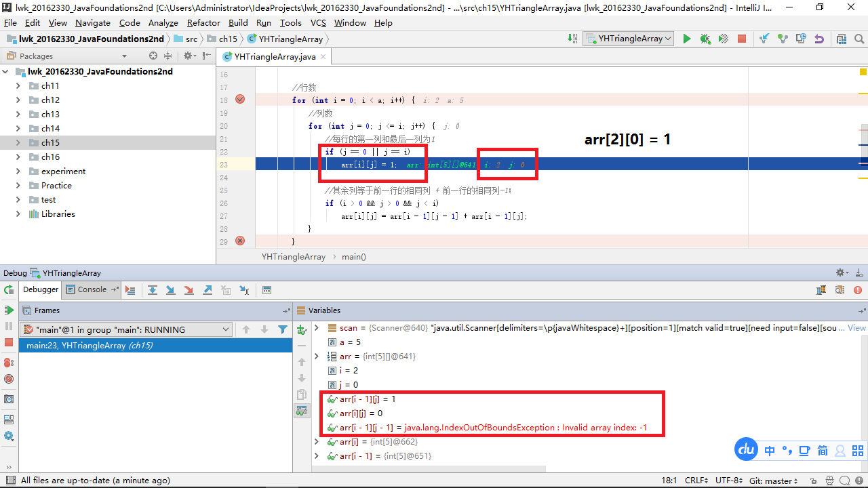The image size is (868, 488).
Task: Switch to the Console tab
Action: pos(92,289)
